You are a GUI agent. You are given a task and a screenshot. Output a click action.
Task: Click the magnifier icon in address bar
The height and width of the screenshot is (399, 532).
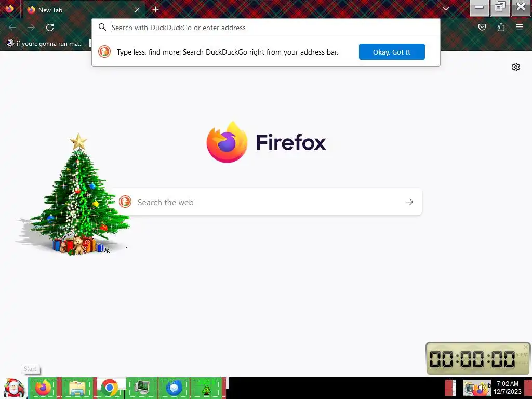click(102, 27)
